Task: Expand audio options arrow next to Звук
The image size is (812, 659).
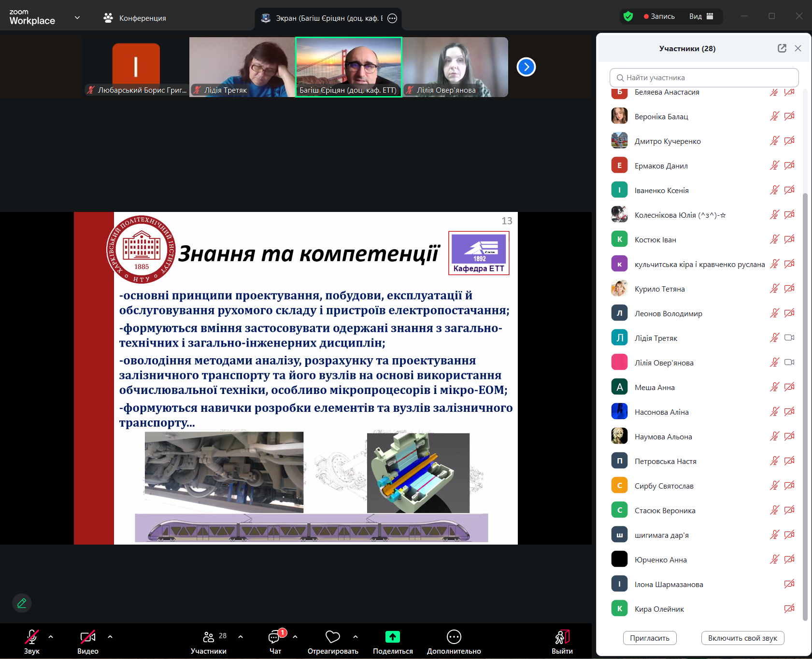Action: click(x=51, y=637)
